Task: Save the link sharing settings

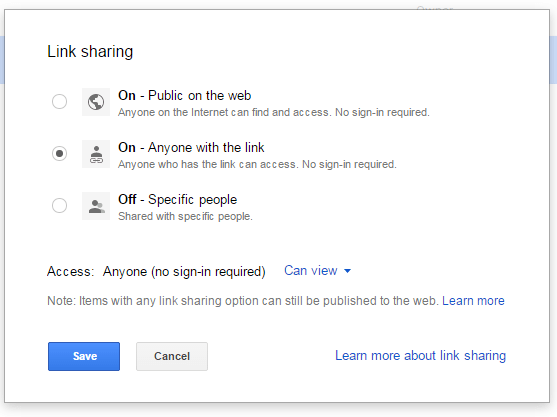Action: point(84,356)
